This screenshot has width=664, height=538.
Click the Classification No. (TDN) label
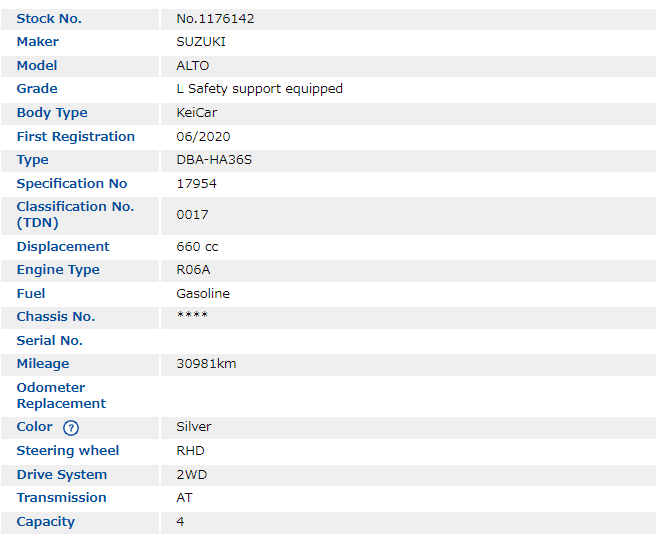[75, 214]
